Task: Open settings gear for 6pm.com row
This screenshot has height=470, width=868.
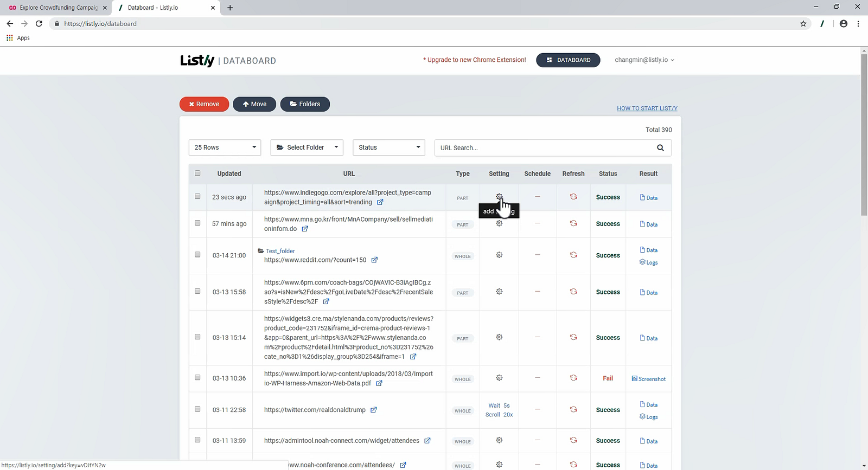Action: tap(499, 292)
